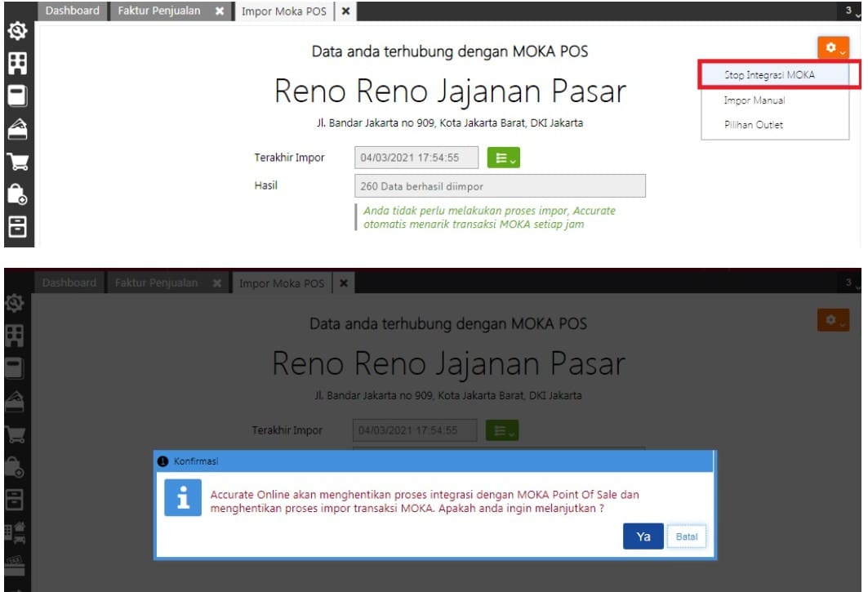The image size is (868, 592).
Task: Open the dimmed orange gear dropdown behind the dialog
Action: coord(833,320)
